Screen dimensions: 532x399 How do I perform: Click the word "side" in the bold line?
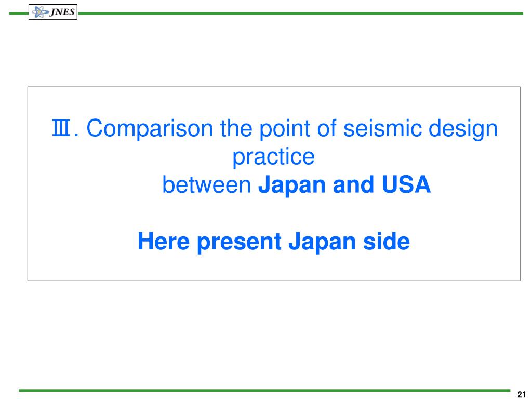click(387, 241)
